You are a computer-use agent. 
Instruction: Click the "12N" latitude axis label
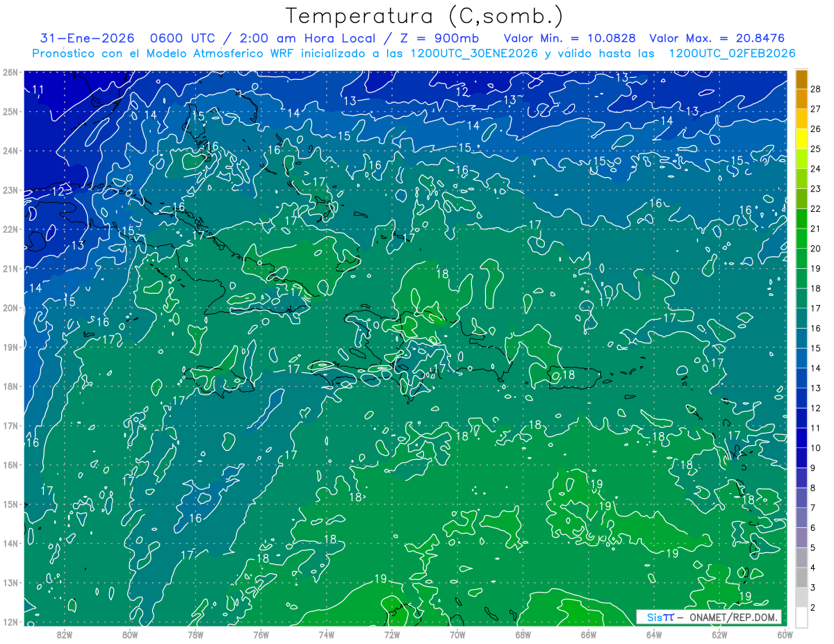point(10,622)
